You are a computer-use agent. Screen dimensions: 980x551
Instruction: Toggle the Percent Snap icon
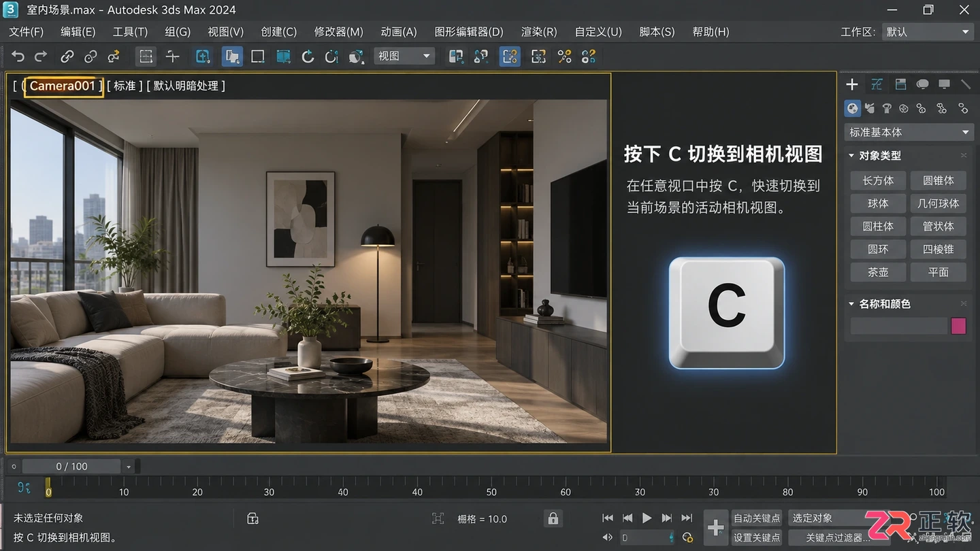coord(564,56)
